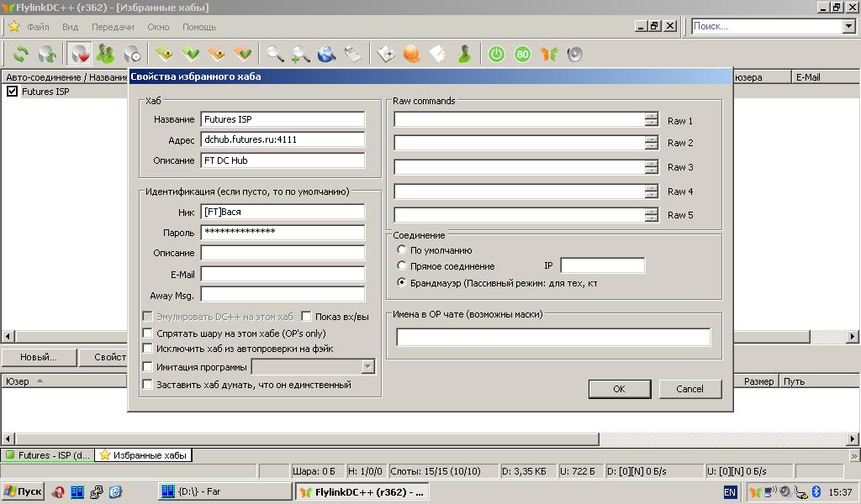
Task: Check Исключить хаб из автопроверки на фэйк
Action: [147, 349]
